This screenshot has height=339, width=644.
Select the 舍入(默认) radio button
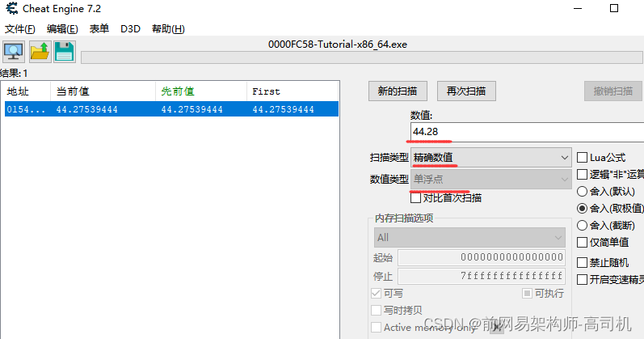[582, 191]
